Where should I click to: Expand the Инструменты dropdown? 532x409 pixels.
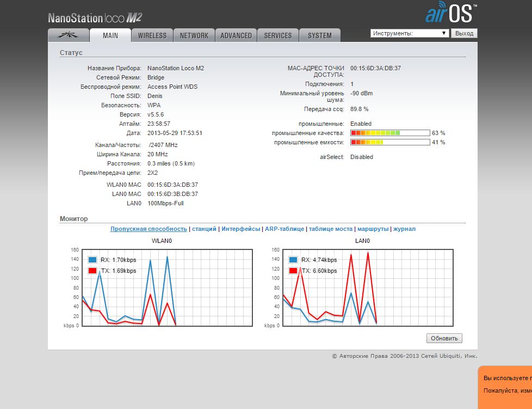point(410,33)
